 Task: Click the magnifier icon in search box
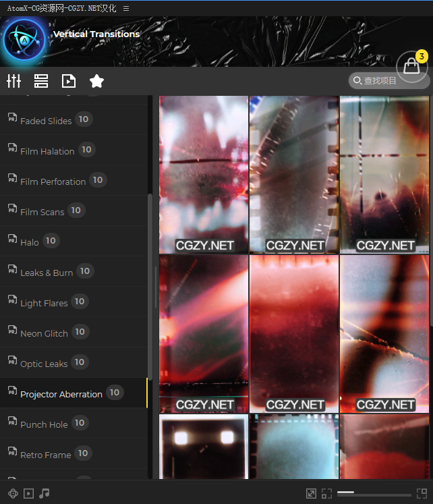[357, 80]
